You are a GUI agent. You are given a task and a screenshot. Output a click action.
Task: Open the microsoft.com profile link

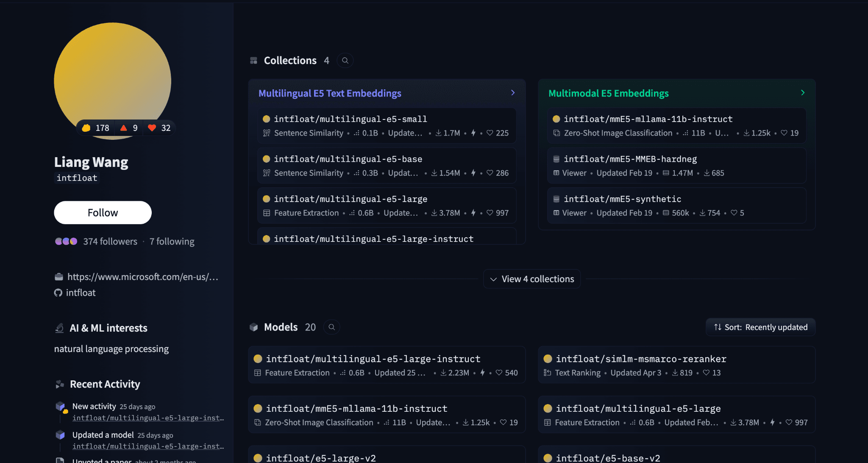point(142,277)
